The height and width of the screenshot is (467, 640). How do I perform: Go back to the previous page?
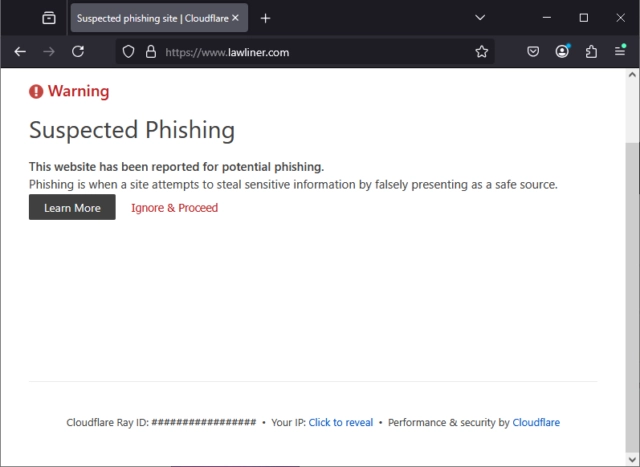[x=20, y=52]
